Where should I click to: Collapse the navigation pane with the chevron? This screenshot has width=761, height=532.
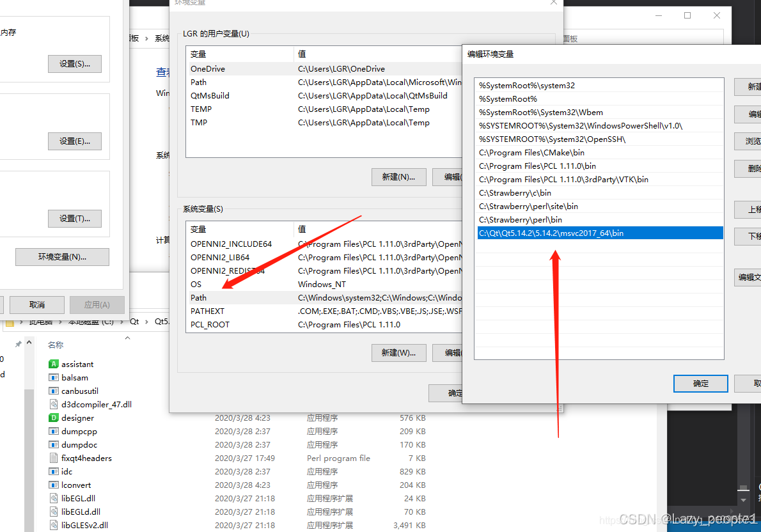(29, 342)
